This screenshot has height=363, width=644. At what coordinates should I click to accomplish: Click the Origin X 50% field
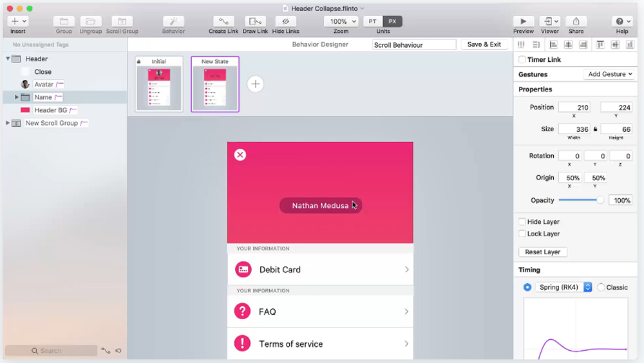(570, 178)
